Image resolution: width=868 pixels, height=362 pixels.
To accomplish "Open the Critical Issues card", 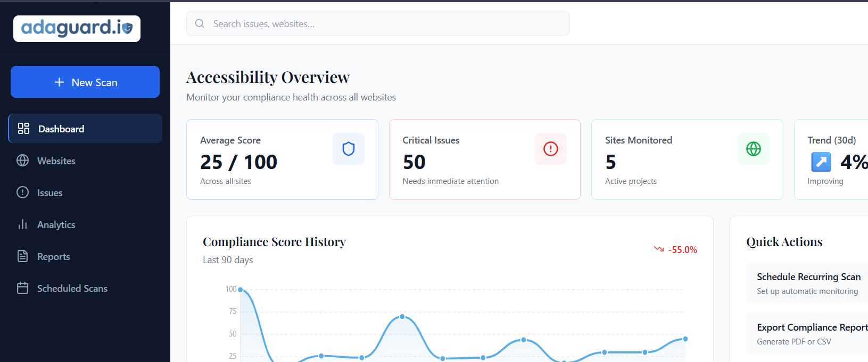I will 485,159.
